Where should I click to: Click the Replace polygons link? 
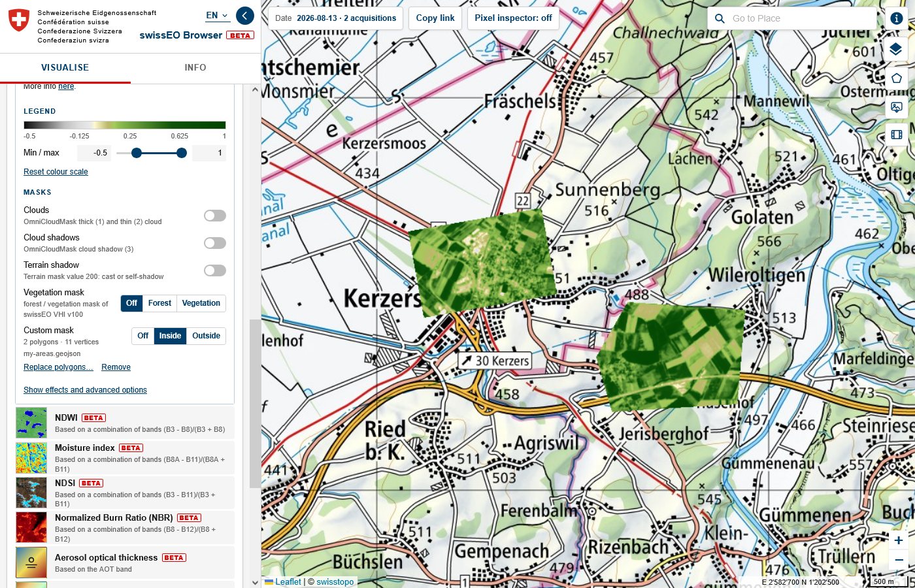point(58,367)
